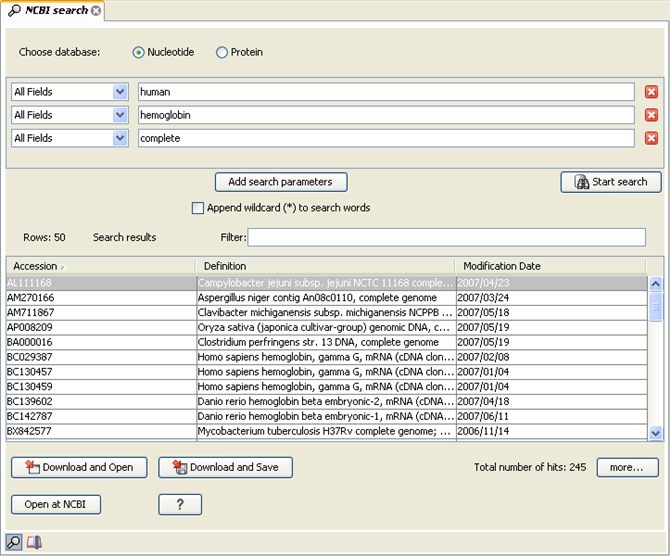Select row BC142787
The height and width of the screenshot is (556, 670).
pyautogui.click(x=327, y=416)
